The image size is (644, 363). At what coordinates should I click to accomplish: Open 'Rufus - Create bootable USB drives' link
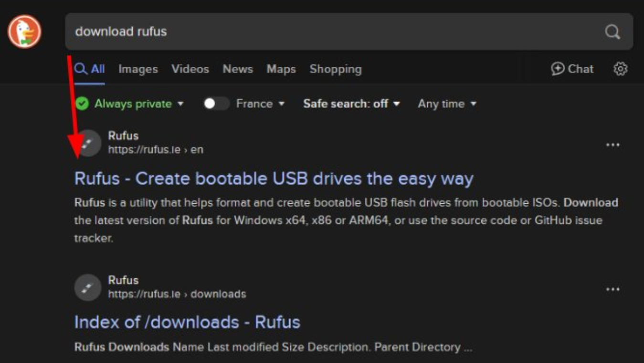point(274,179)
